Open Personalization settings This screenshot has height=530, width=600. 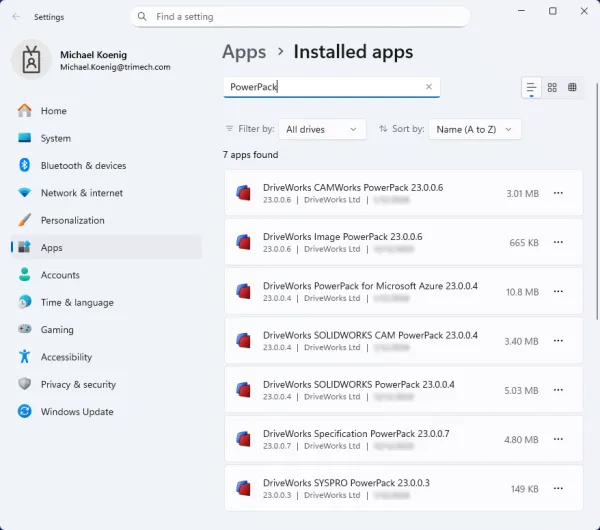pyautogui.click(x=106, y=220)
